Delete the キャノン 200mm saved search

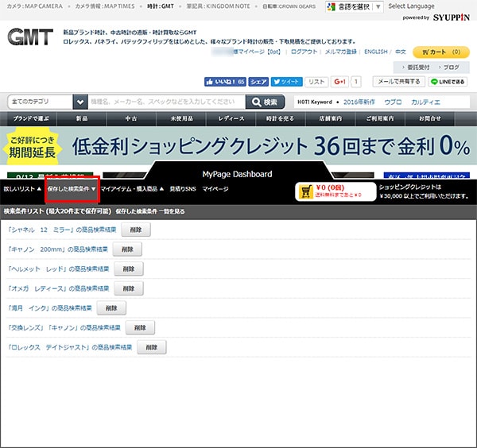pos(127,249)
